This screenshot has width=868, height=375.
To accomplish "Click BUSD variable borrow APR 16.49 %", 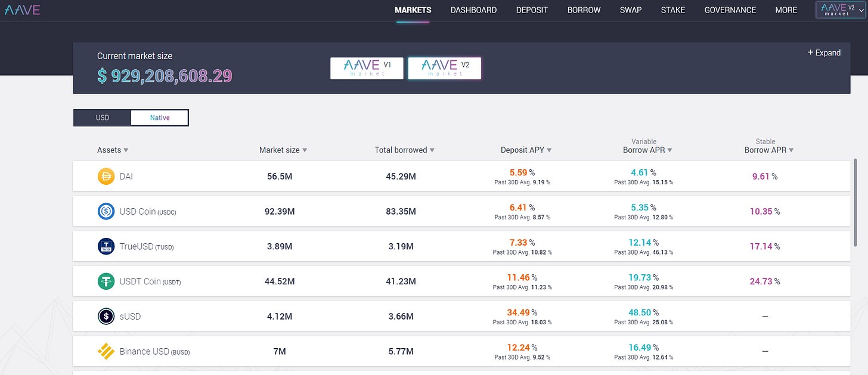I will pos(644,347).
